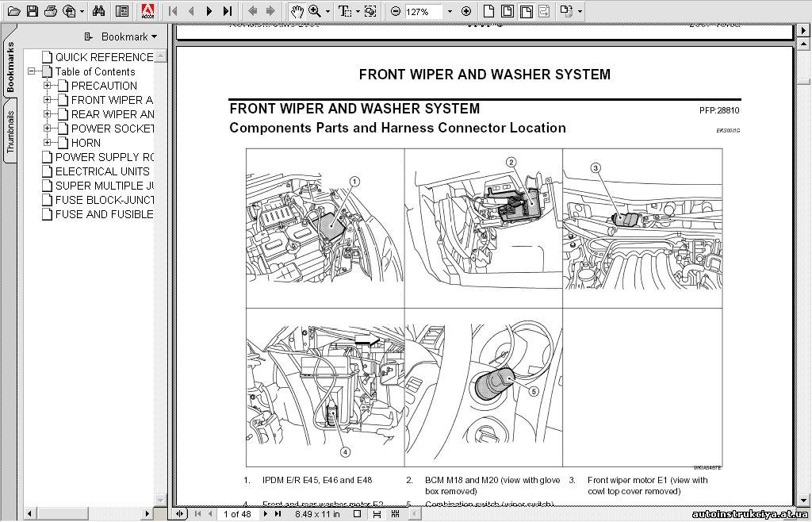
Task: Click the page number field '1 of 48'
Action: coord(238,514)
